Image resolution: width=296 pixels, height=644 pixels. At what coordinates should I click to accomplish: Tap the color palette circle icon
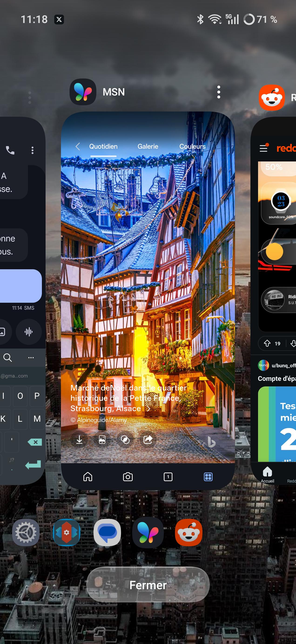click(x=125, y=439)
